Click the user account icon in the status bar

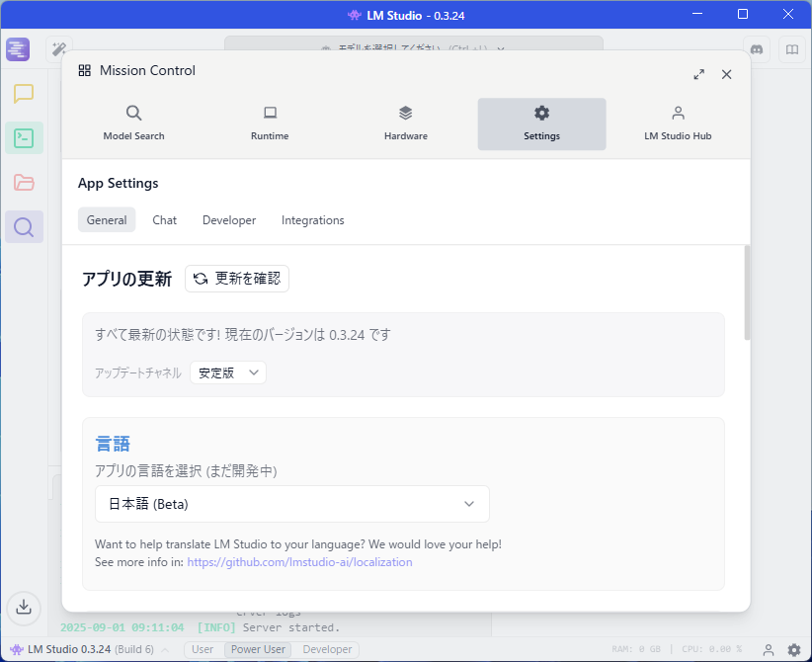coord(769,649)
